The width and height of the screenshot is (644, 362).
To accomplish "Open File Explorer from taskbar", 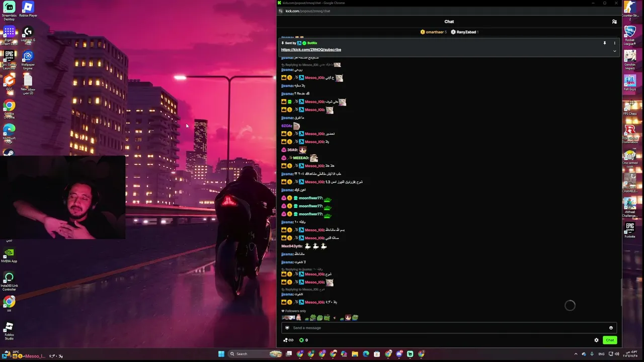I will [x=355, y=354].
